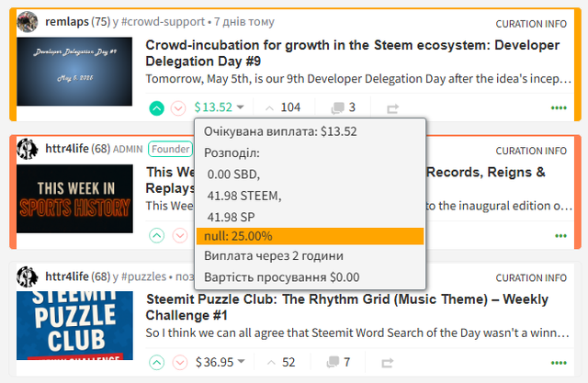Open the Crowd-incubation for growth post title
This screenshot has width=588, height=383.
[352, 53]
